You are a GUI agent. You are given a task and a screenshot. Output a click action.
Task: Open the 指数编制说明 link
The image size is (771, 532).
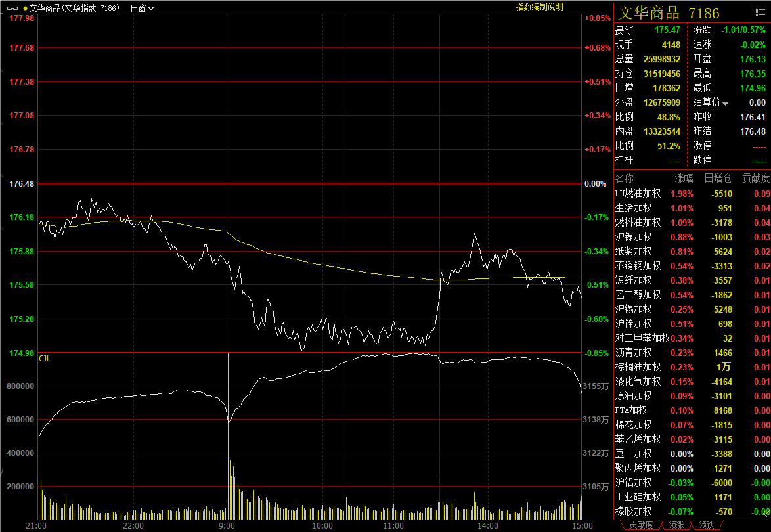click(x=539, y=7)
